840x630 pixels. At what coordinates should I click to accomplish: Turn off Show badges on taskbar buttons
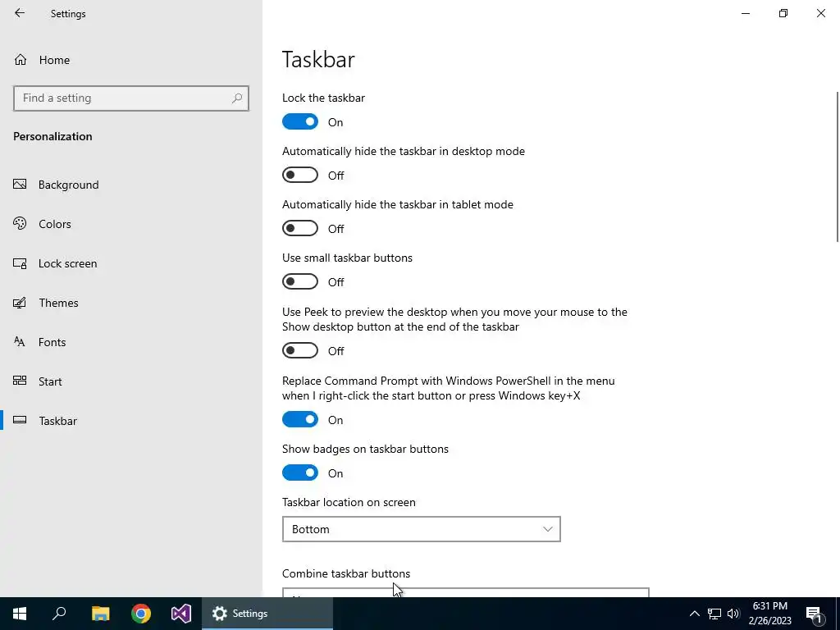(300, 472)
